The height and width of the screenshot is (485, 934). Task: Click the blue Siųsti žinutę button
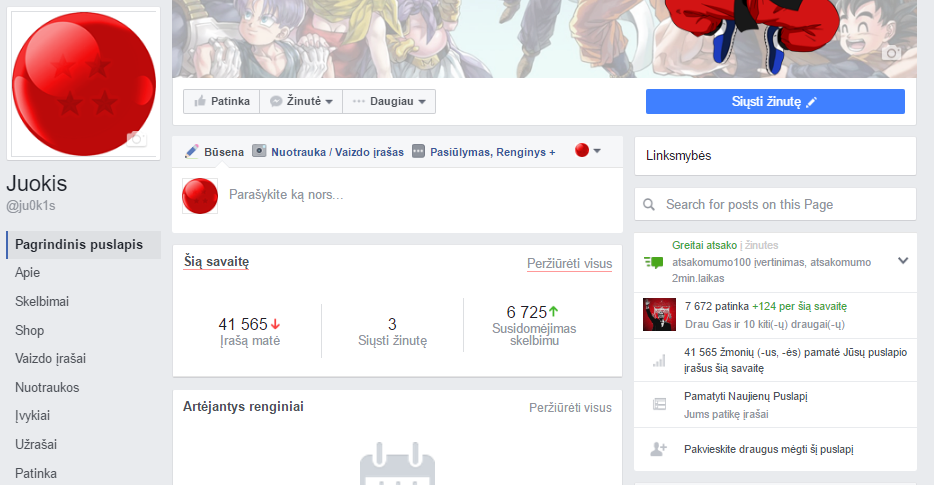click(775, 102)
